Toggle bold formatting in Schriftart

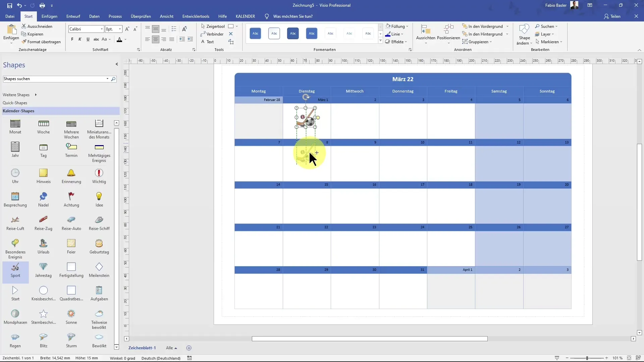pyautogui.click(x=72, y=40)
